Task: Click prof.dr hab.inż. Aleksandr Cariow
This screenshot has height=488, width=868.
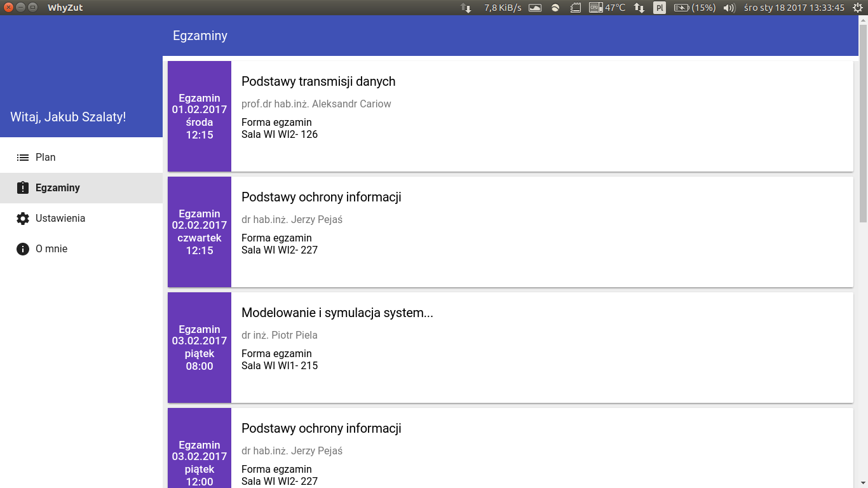Action: coord(316,104)
